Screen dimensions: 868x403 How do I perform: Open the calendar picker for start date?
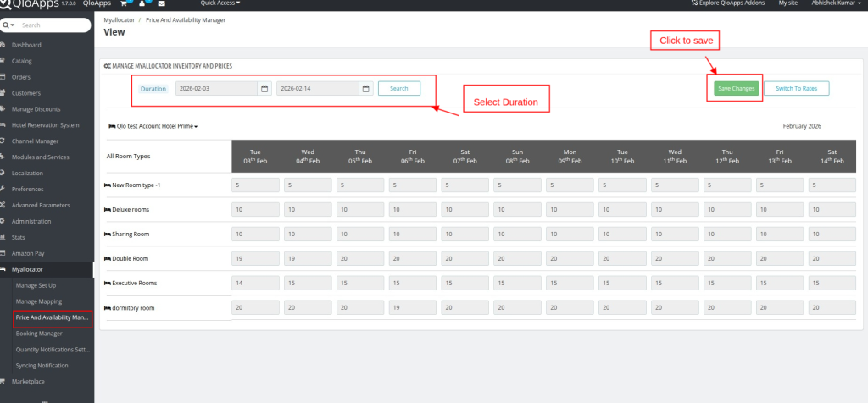pos(264,88)
